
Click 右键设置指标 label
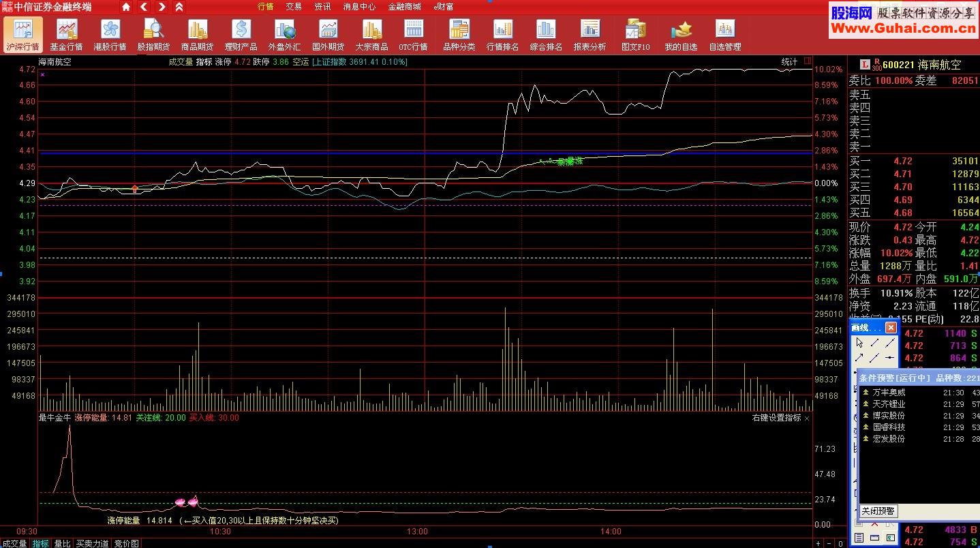point(776,418)
